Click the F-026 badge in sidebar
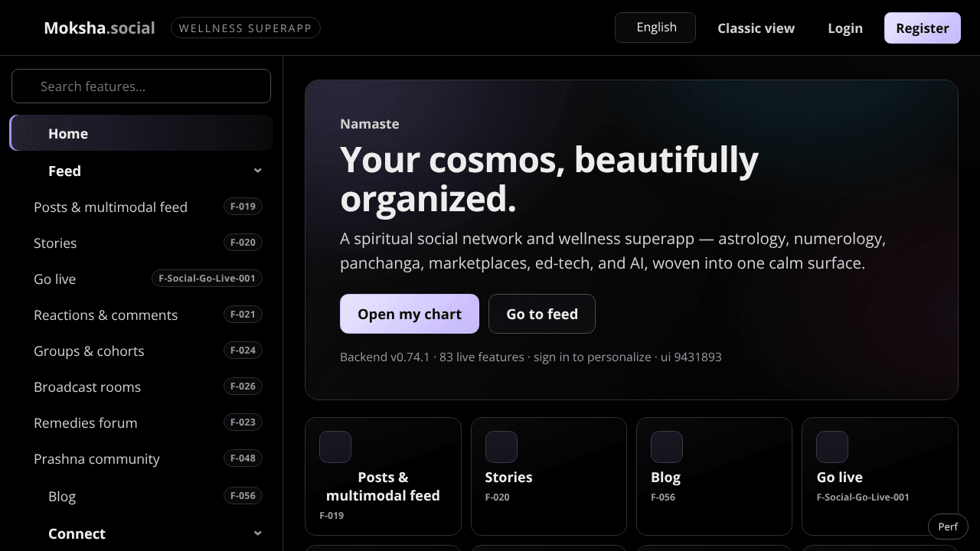The height and width of the screenshot is (551, 980). click(x=243, y=386)
